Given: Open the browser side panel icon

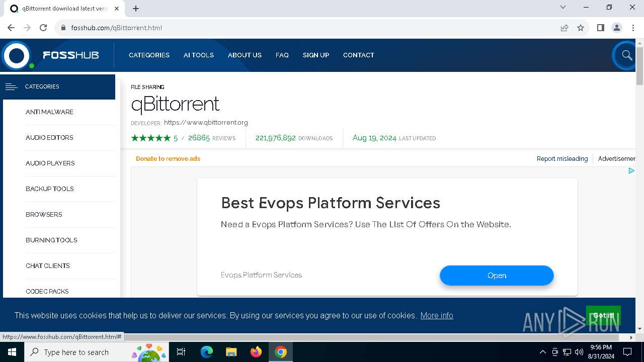Looking at the screenshot, I should pos(600,28).
